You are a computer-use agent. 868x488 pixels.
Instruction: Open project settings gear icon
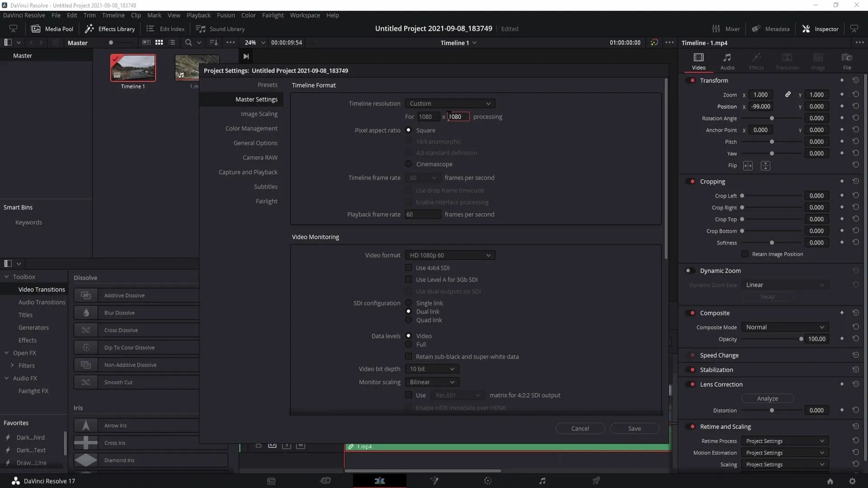tap(852, 481)
